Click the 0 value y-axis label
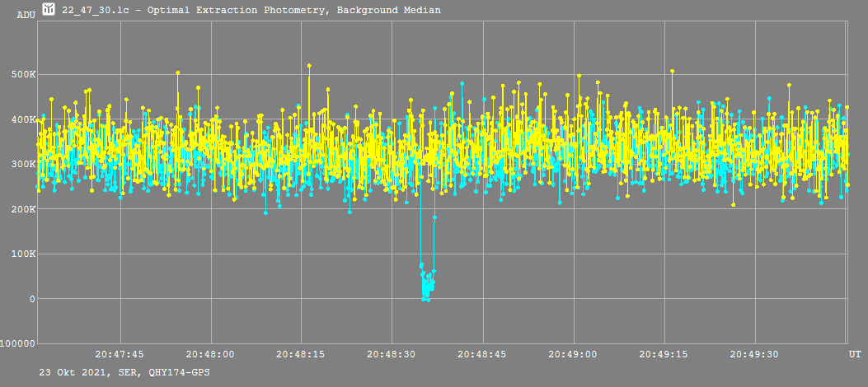This screenshot has height=387, width=868. click(x=32, y=299)
